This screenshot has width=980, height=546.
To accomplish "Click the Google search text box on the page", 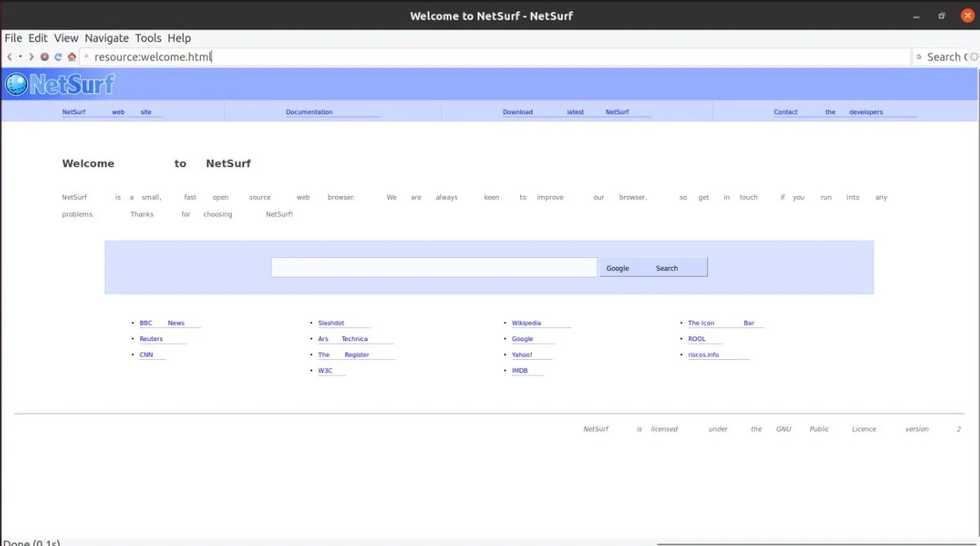I will pyautogui.click(x=434, y=267).
